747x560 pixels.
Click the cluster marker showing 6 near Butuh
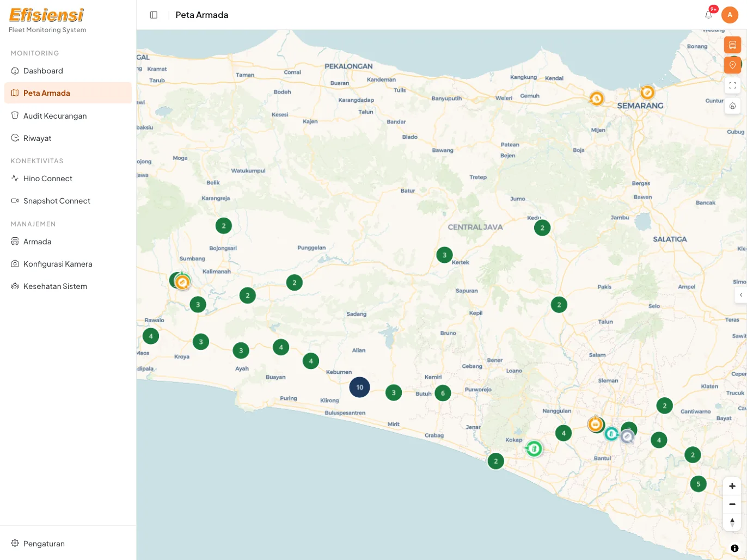443,393
